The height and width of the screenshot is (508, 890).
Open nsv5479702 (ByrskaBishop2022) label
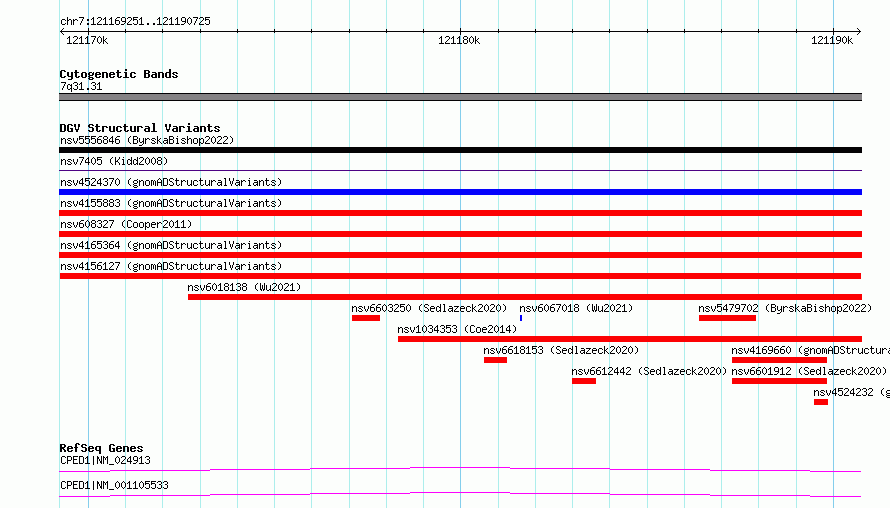click(x=785, y=308)
